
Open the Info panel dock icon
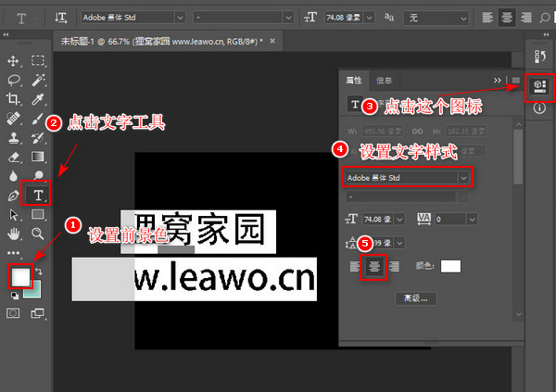539,107
